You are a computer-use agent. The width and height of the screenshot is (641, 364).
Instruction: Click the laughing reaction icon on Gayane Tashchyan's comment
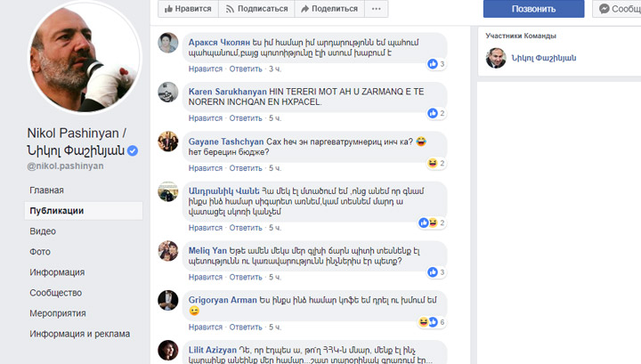[x=433, y=163]
